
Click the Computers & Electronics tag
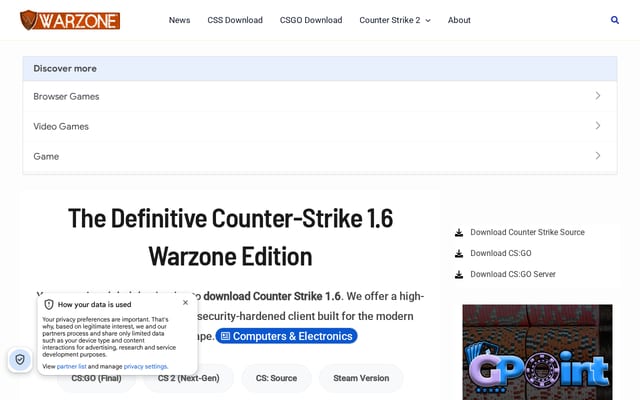pos(286,336)
